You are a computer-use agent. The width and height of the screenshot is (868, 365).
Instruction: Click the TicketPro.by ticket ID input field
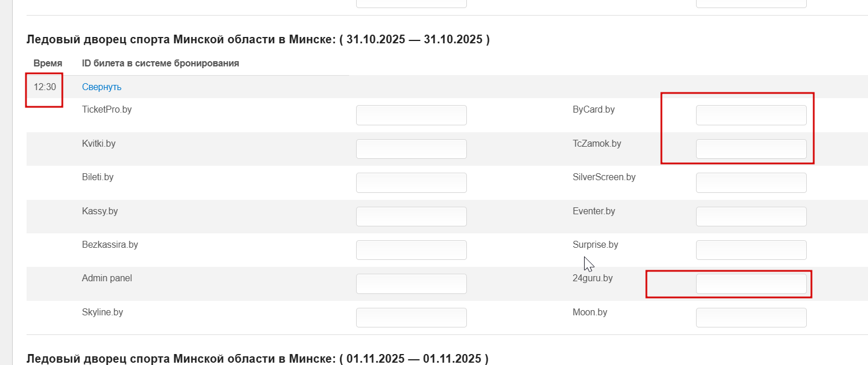(411, 116)
